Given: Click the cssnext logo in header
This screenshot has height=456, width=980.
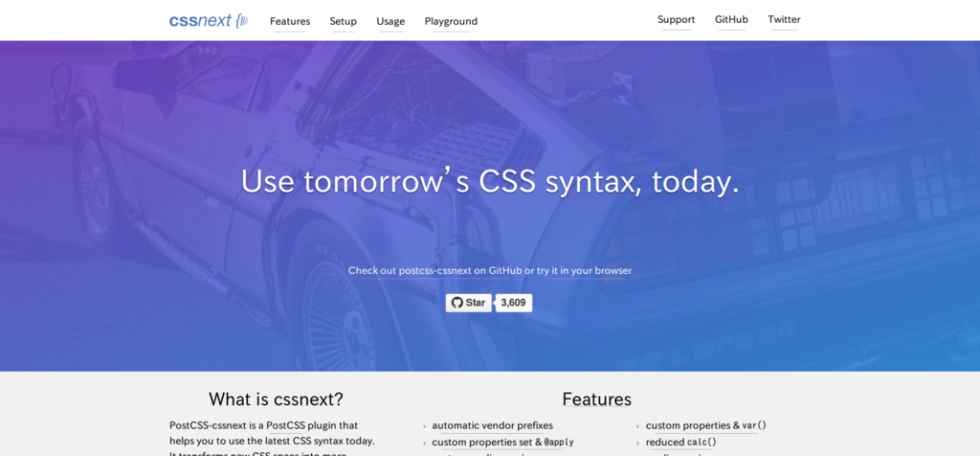Looking at the screenshot, I should [x=209, y=21].
